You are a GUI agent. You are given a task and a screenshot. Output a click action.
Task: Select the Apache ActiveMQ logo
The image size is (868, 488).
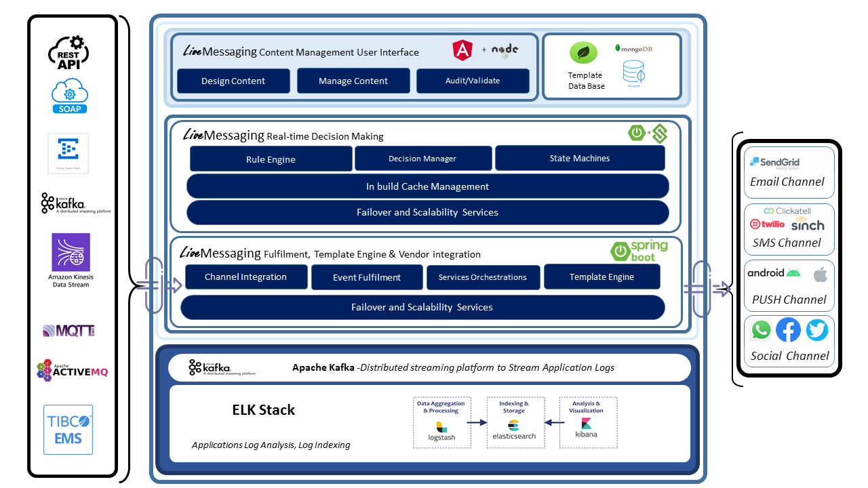click(72, 369)
